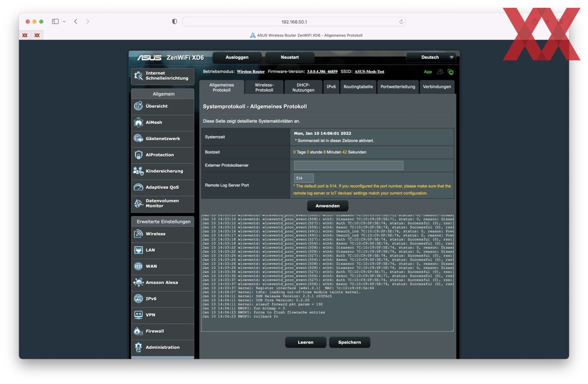Open the Verbindungen tab
Image resolution: width=588 pixels, height=384 pixels.
point(437,87)
